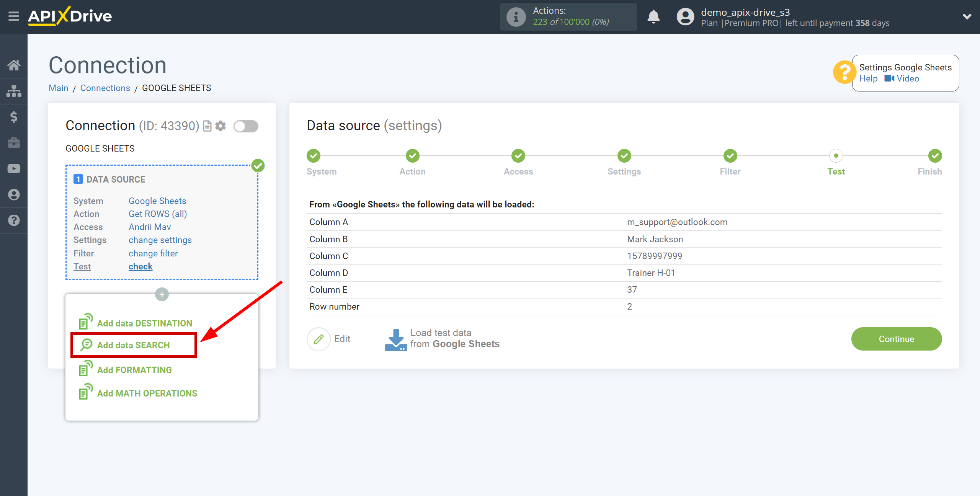
Task: Go to Access step
Action: coord(518,156)
